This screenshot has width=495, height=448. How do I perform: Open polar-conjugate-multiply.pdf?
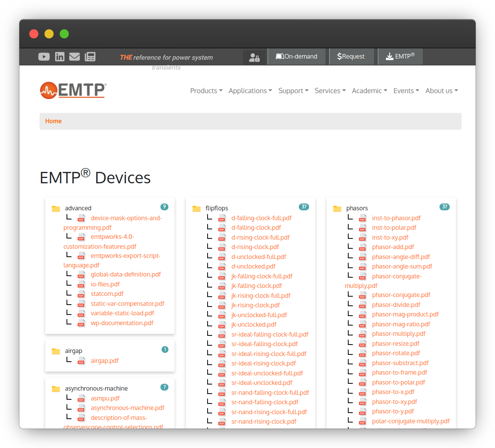pyautogui.click(x=411, y=421)
